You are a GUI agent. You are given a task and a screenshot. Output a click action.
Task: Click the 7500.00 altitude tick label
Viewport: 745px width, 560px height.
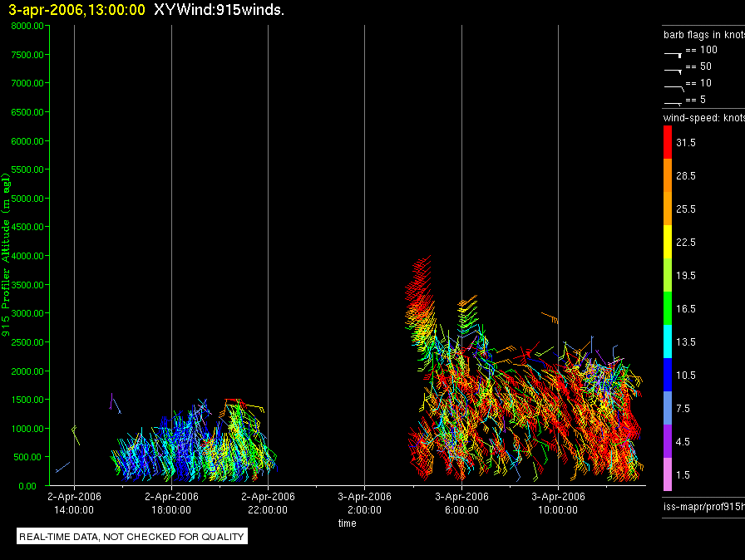[x=27, y=55]
